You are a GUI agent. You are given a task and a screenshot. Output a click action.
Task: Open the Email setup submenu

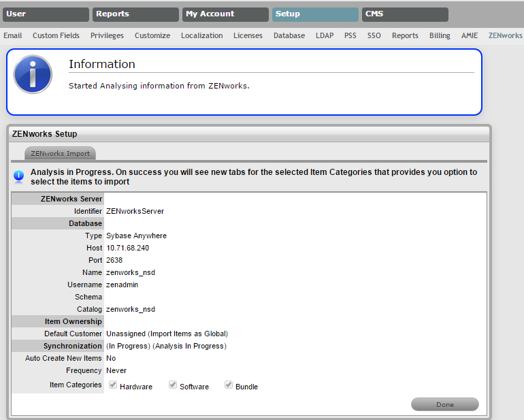13,35
